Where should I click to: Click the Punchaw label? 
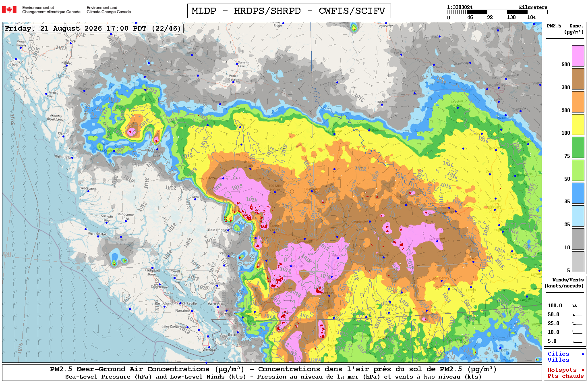(x=219, y=102)
